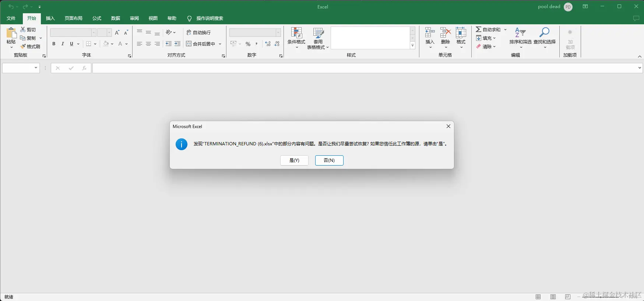The width and height of the screenshot is (644, 301).
Task: Click Yes (是) in the recovery dialog
Action: point(294,160)
